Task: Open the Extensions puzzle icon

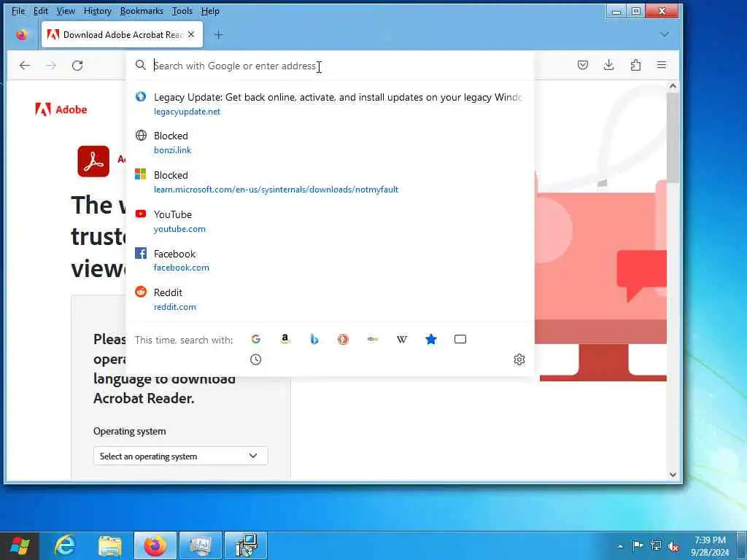Action: pyautogui.click(x=635, y=65)
